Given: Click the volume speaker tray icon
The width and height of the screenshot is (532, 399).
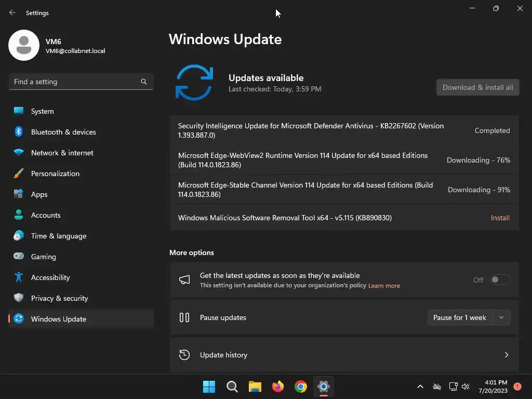Looking at the screenshot, I should [465, 387].
